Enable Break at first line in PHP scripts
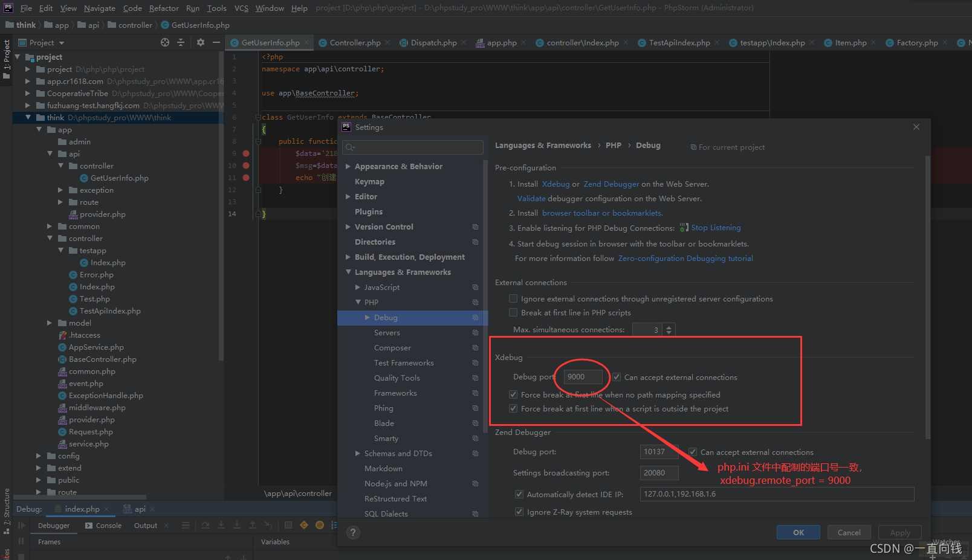 click(x=513, y=312)
